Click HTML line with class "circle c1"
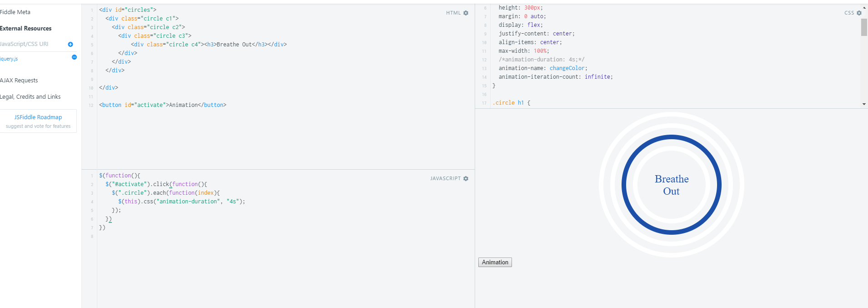This screenshot has height=308, width=868. [142, 19]
